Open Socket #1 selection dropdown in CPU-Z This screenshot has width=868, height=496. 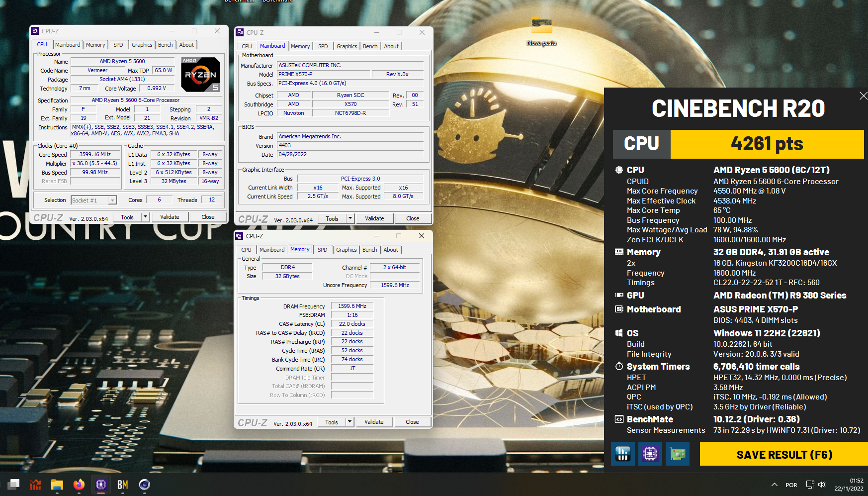point(93,200)
